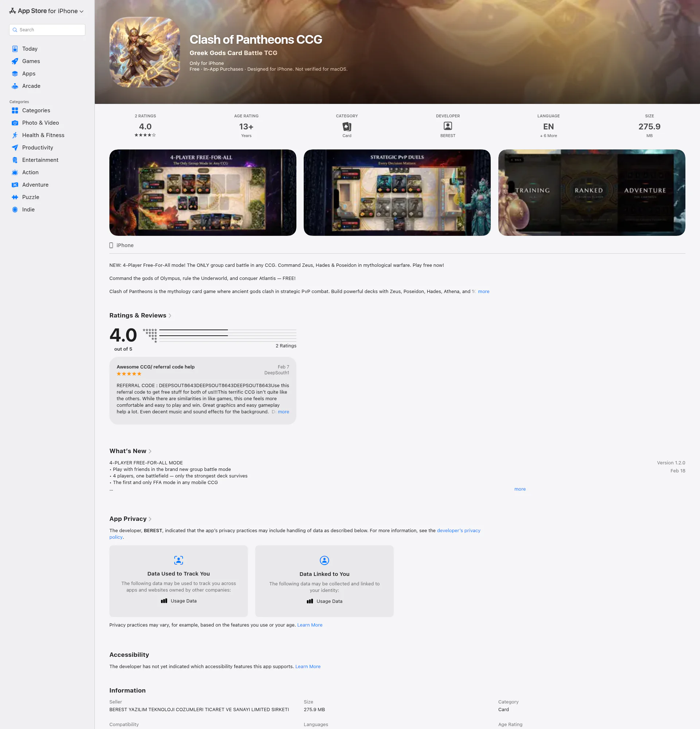Select the Puzzle piece icon
This screenshot has height=729, width=700.
point(15,197)
